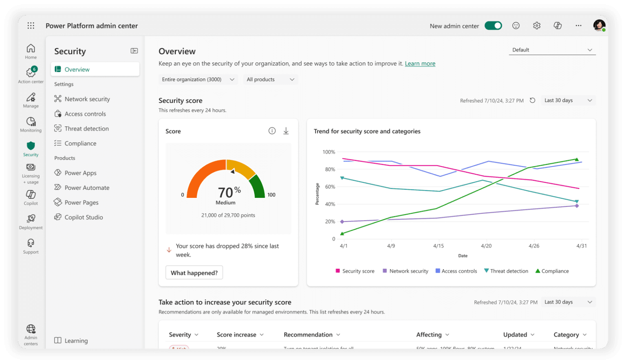Collapse the Security navigation pane
626x364 pixels.
(134, 50)
